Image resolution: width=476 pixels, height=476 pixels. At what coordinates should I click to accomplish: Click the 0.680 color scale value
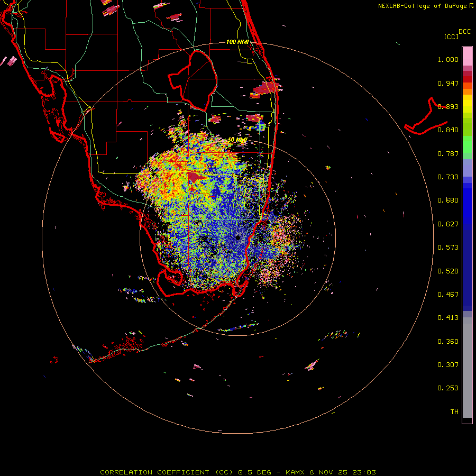448,200
